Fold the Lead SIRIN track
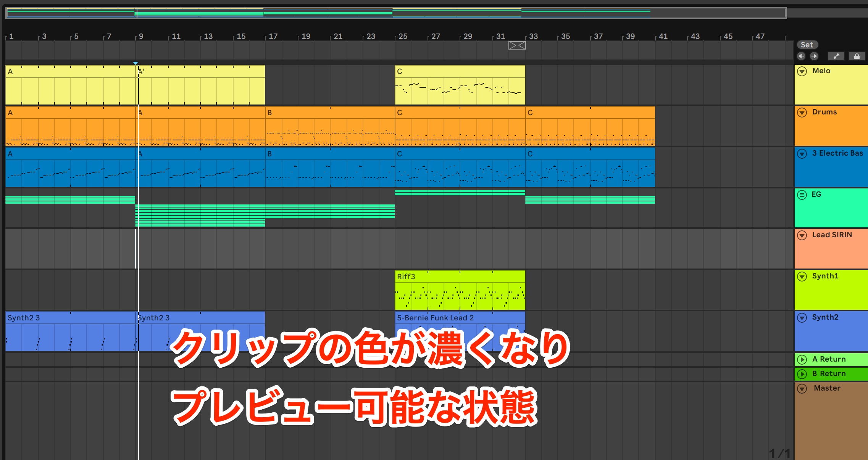The image size is (868, 460). [x=802, y=235]
